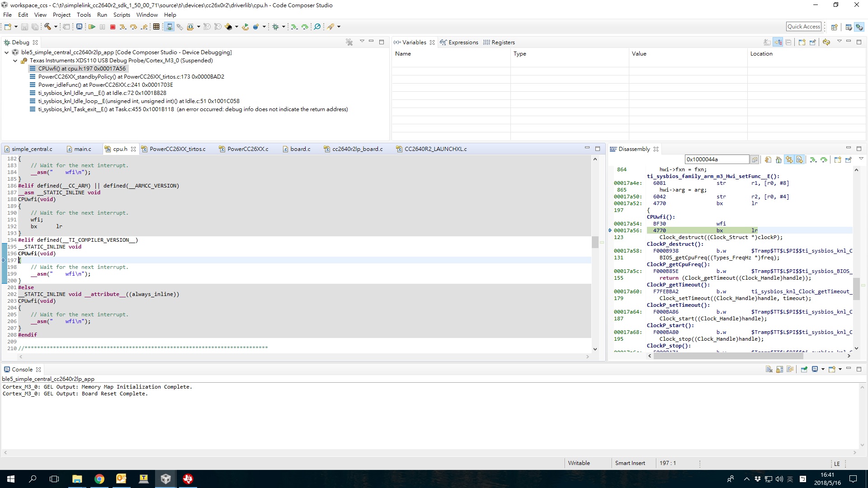
Task: Switch to CCS Edit perspective icon
Action: pos(849,27)
